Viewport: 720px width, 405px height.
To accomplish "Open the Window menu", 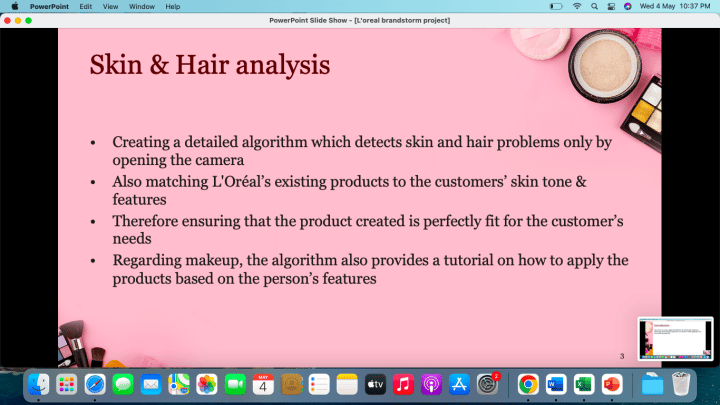I will click(142, 6).
